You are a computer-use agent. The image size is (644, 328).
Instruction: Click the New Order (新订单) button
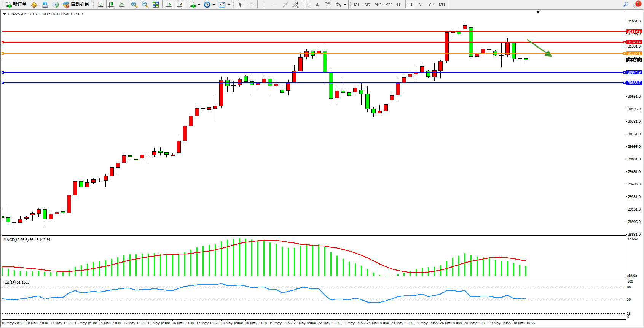pos(16,5)
